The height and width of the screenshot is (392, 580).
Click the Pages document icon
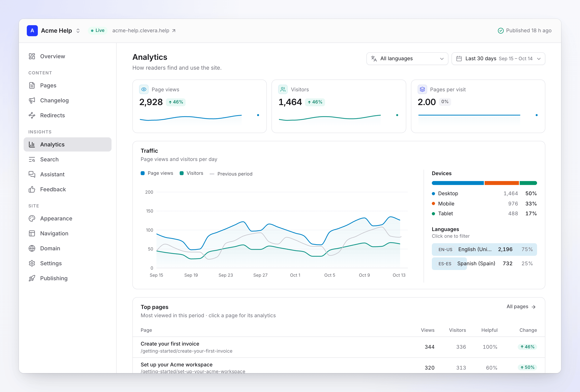tap(32, 86)
